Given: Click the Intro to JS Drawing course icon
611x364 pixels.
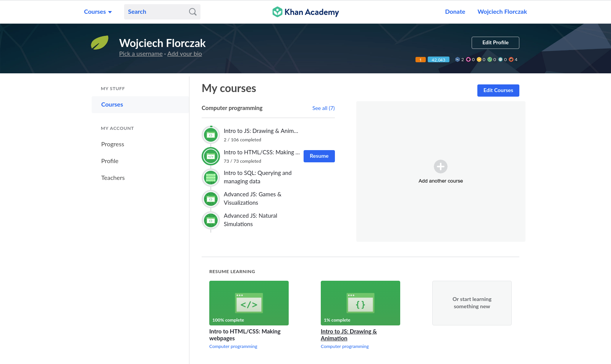Looking at the screenshot, I should 211,135.
